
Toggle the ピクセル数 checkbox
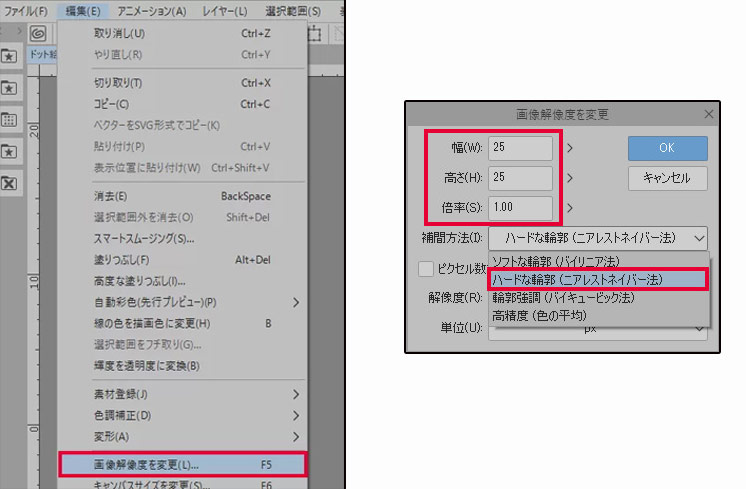425,268
